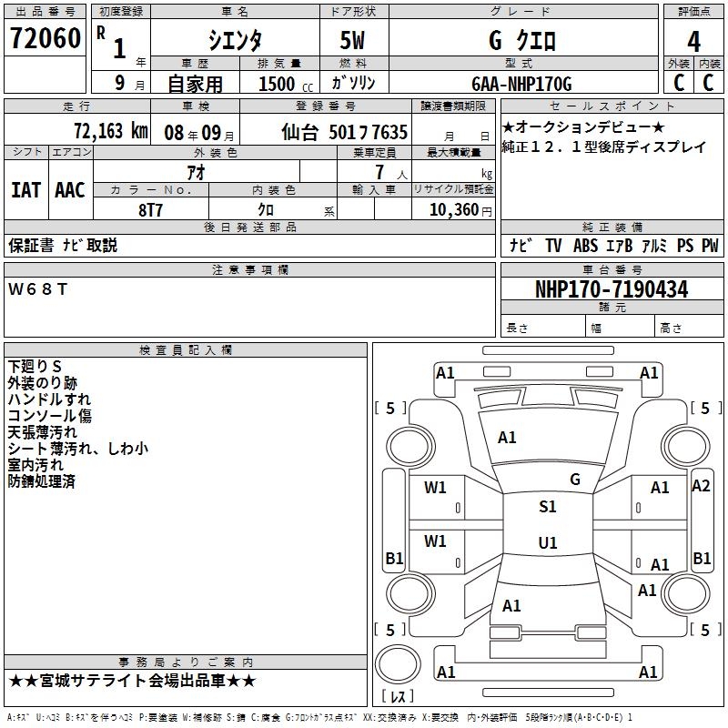Click the air conditioner value AAC
The image size is (728, 728).
point(70,190)
